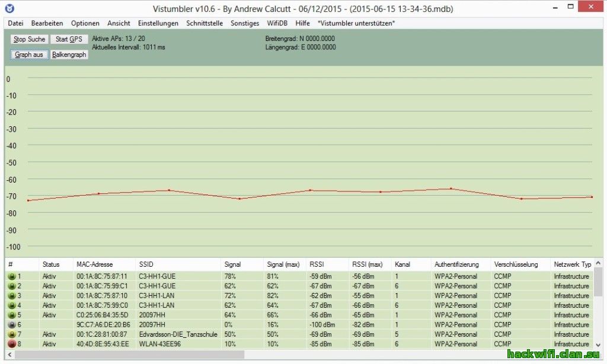This screenshot has height=364, width=607.
Task: Select MAC address 9C:C7:A6:DE:20:B6
Action: coord(103,325)
